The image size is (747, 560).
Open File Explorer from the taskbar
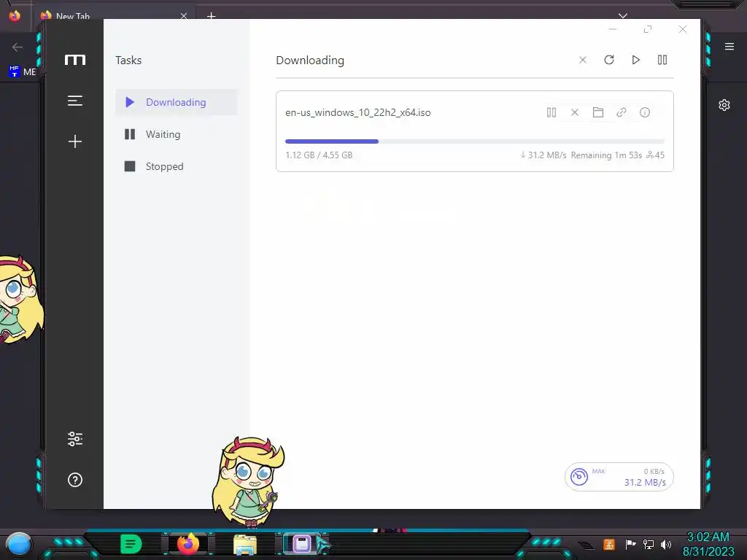tap(245, 545)
